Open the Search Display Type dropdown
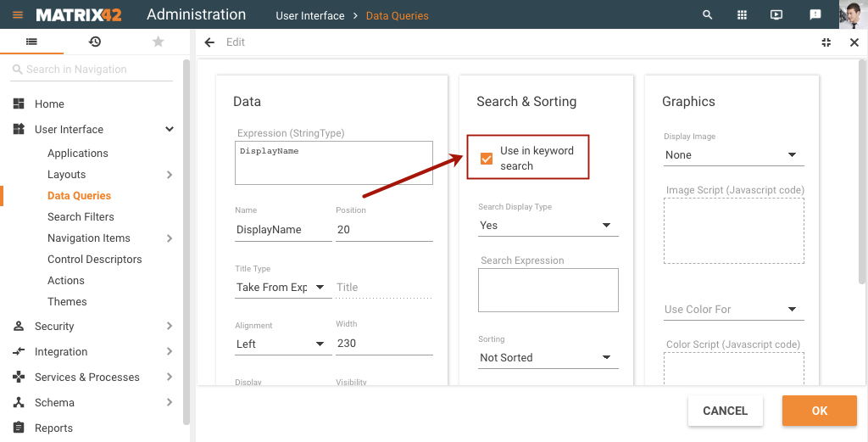868x442 pixels. pos(548,226)
